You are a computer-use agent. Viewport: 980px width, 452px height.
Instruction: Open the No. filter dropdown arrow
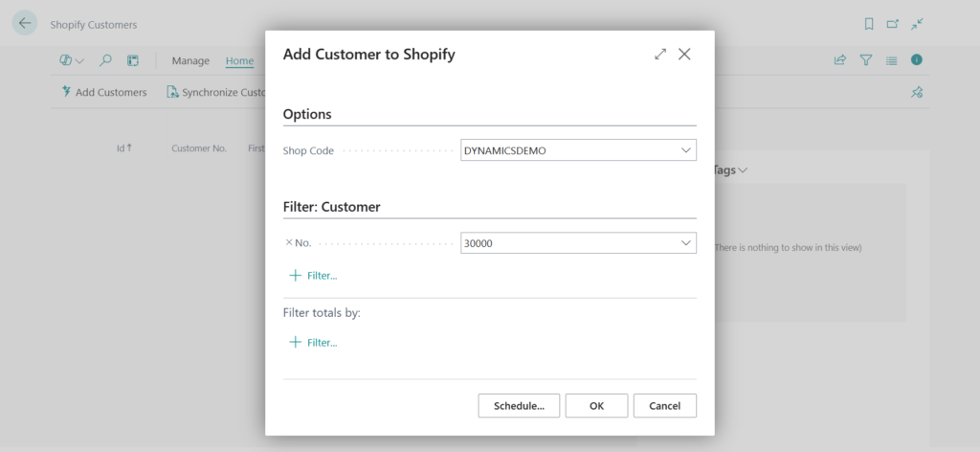685,243
